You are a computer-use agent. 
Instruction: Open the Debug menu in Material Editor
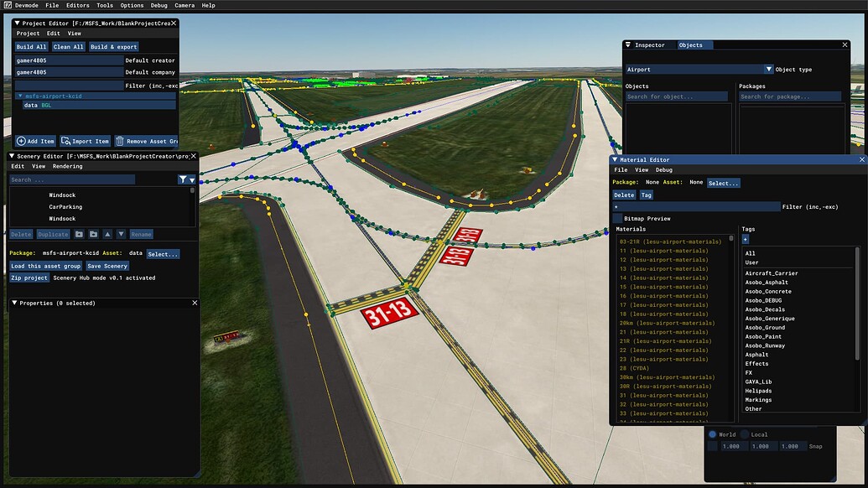pos(663,169)
